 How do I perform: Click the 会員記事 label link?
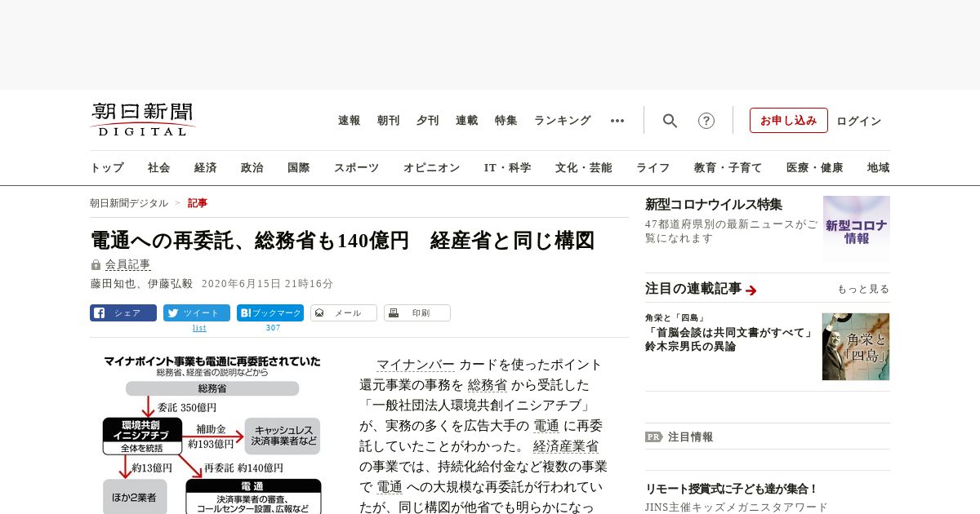pos(127,265)
